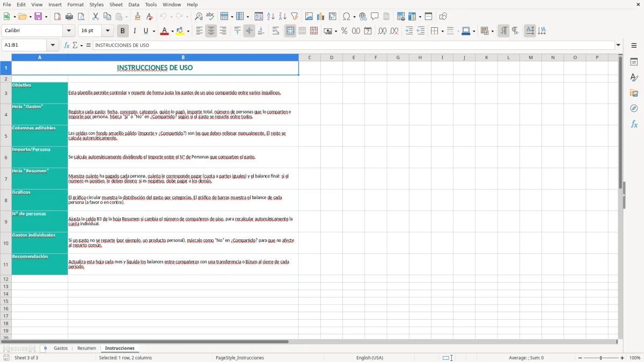Expand the Name Box dropdown

click(53, 46)
